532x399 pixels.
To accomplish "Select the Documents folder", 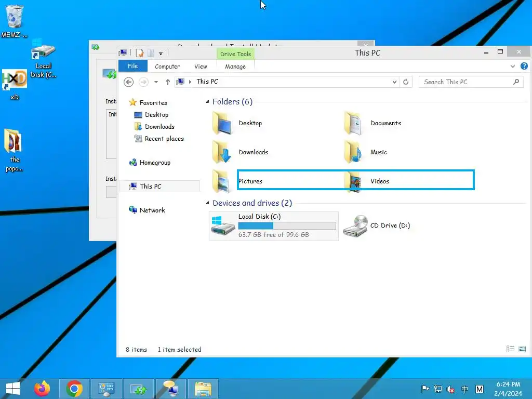I will [372, 123].
